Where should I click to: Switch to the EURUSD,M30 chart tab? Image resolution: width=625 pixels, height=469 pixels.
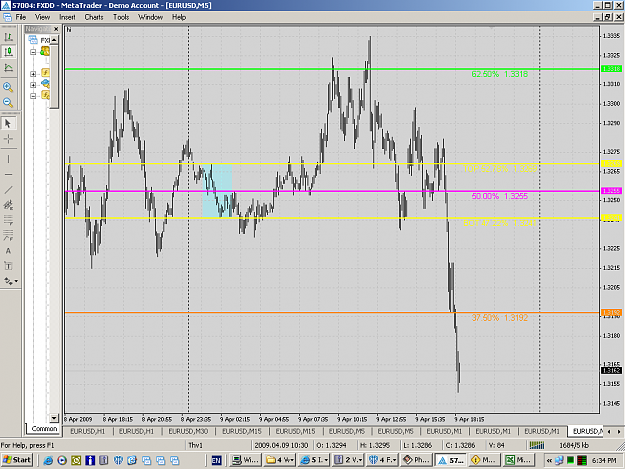click(188, 431)
